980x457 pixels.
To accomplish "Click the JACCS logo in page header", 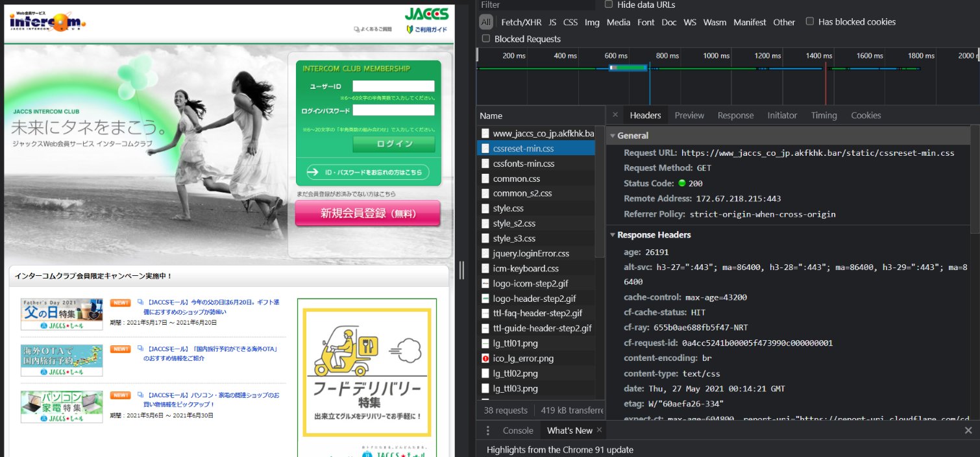I will 426,14.
